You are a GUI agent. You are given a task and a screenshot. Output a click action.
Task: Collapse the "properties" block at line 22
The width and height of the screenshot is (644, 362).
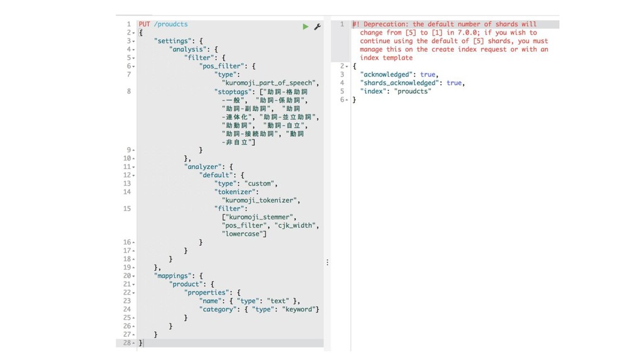pyautogui.click(x=134, y=293)
